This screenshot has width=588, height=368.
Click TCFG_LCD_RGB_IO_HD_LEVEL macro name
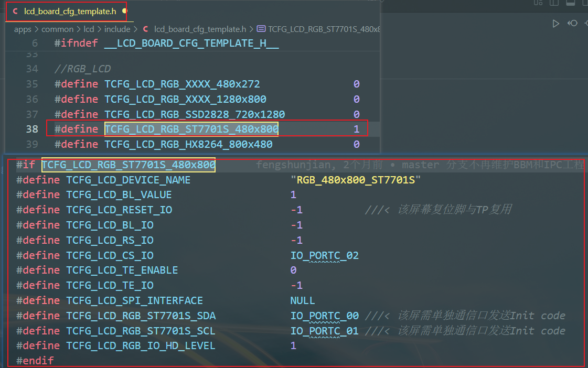coord(141,345)
